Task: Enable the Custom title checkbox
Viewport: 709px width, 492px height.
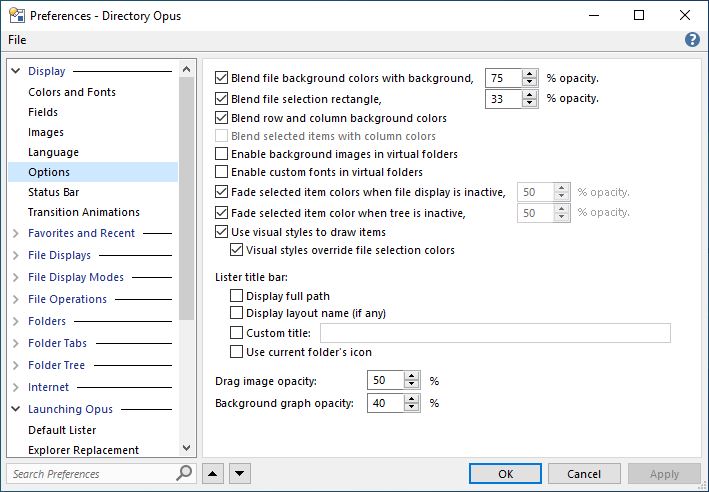Action: tap(236, 333)
